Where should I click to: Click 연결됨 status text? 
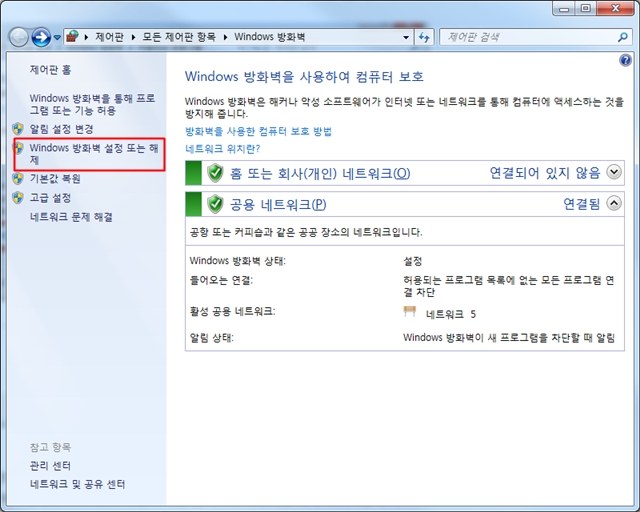coord(582,204)
